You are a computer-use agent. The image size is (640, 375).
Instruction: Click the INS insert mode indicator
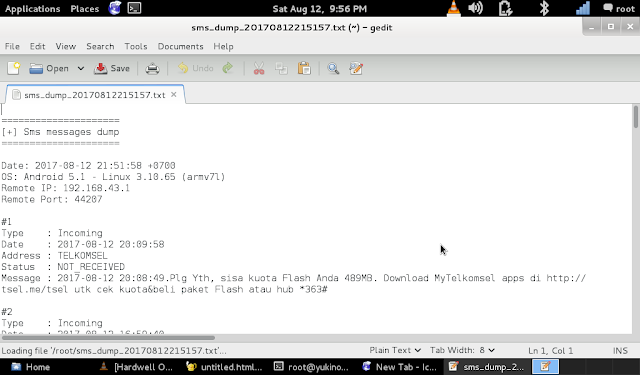pyautogui.click(x=620, y=351)
